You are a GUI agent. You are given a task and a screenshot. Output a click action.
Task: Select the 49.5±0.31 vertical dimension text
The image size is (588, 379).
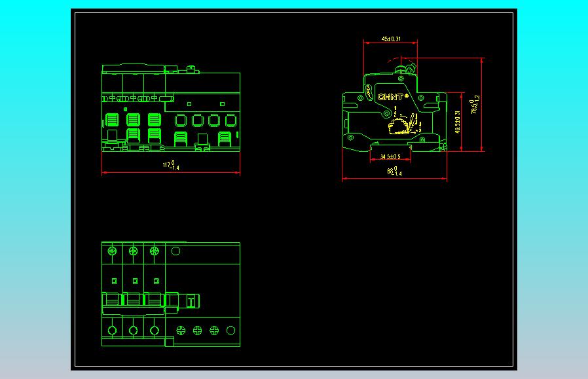point(457,122)
